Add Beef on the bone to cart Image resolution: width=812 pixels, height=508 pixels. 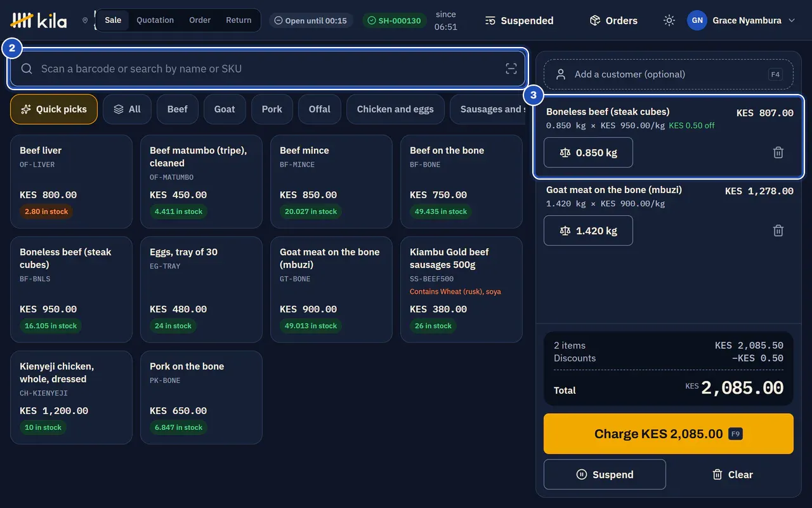[x=461, y=182]
